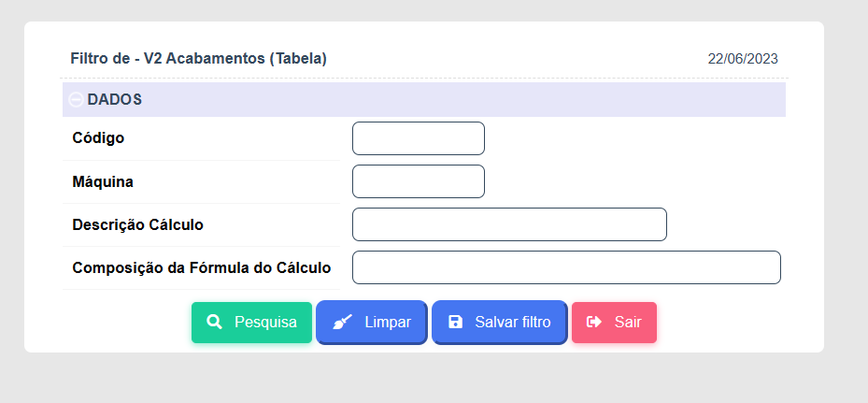Clear the filter fields with Limpar
Screen dimensions: 868x403
pos(372,322)
